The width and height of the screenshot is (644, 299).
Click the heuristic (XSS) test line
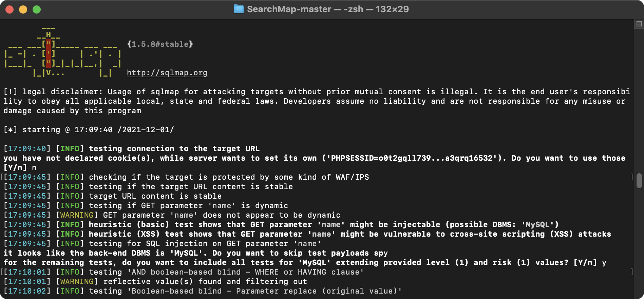(x=307, y=234)
